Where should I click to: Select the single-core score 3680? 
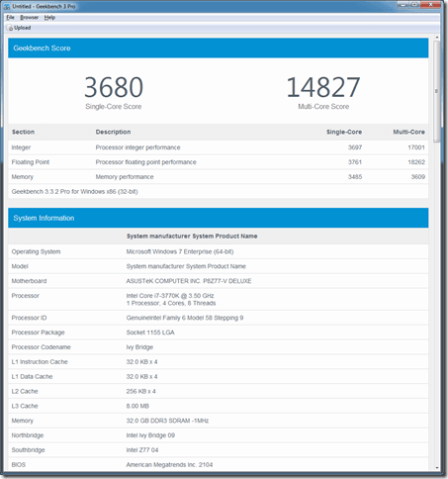coord(114,87)
